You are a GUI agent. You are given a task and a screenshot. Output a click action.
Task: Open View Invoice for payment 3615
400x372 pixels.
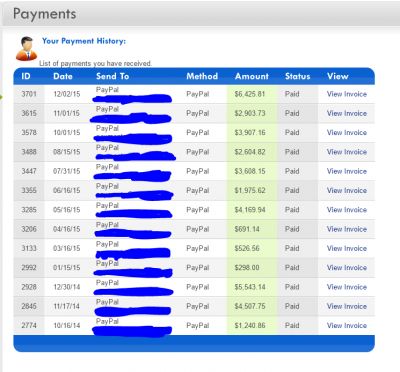pos(347,113)
